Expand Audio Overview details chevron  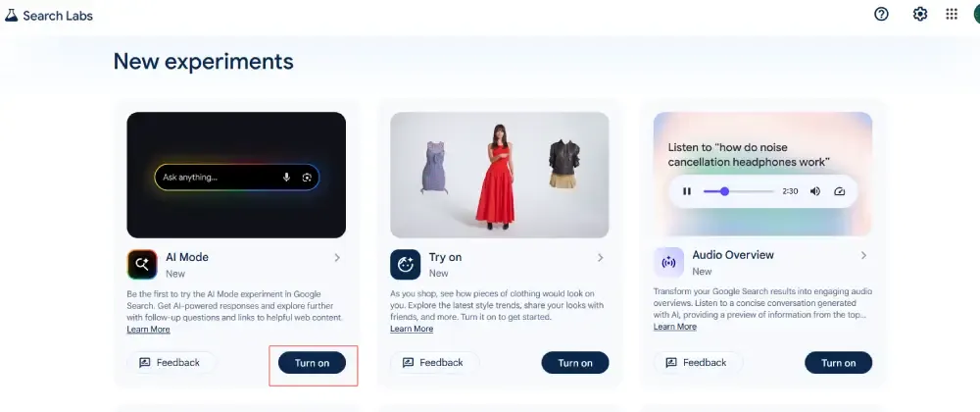pyautogui.click(x=863, y=255)
